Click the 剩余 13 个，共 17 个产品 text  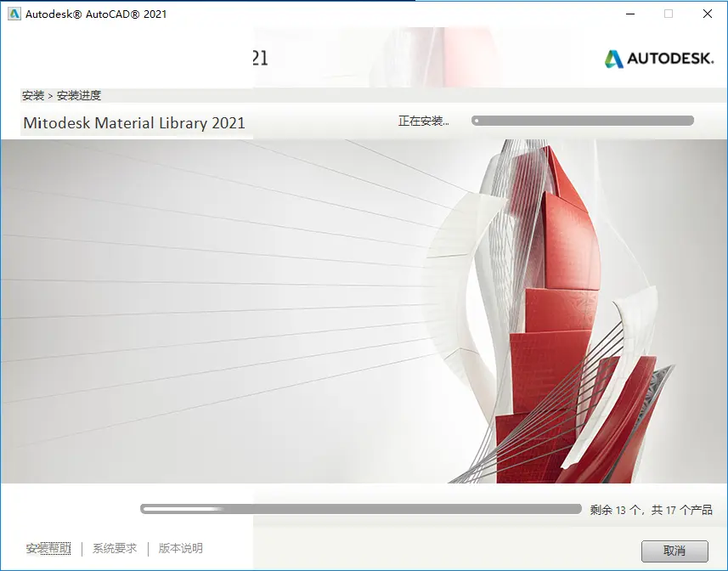click(x=651, y=510)
